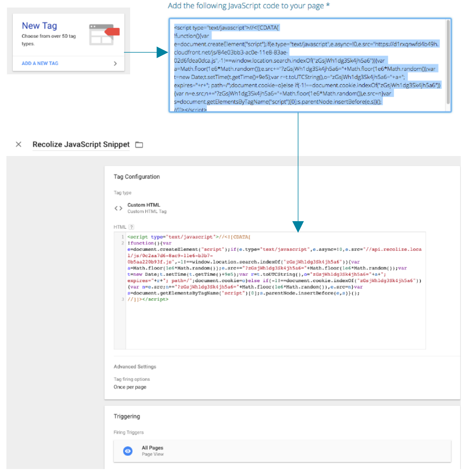Click the 'Tag type' label

pos(122,193)
